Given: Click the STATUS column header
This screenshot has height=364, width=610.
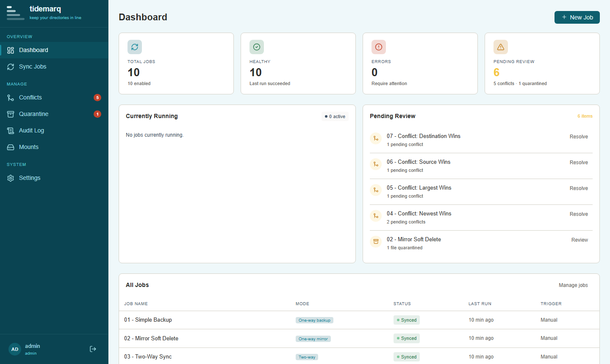Looking at the screenshot, I should [402, 304].
